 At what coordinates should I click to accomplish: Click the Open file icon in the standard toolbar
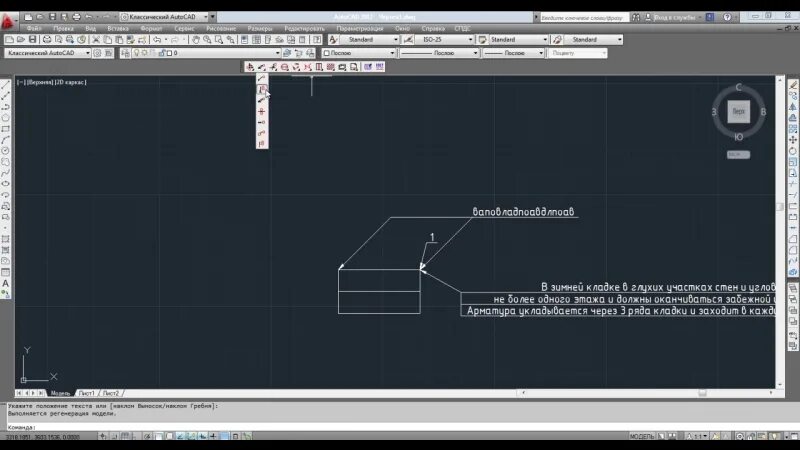21,39
